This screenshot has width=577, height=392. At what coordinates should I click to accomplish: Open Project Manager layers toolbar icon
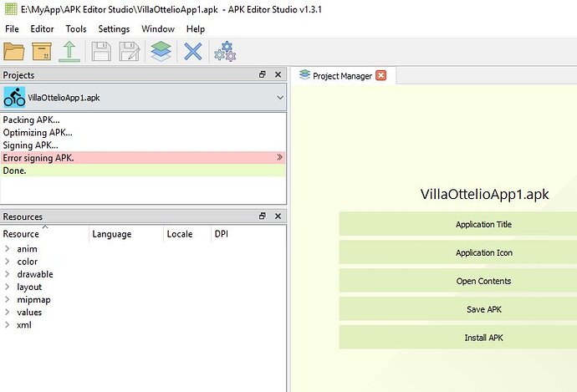(x=161, y=52)
